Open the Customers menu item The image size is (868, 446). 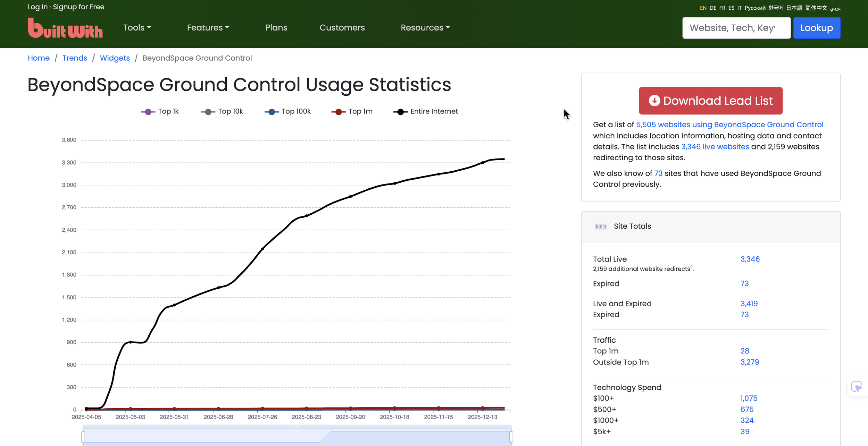(342, 27)
